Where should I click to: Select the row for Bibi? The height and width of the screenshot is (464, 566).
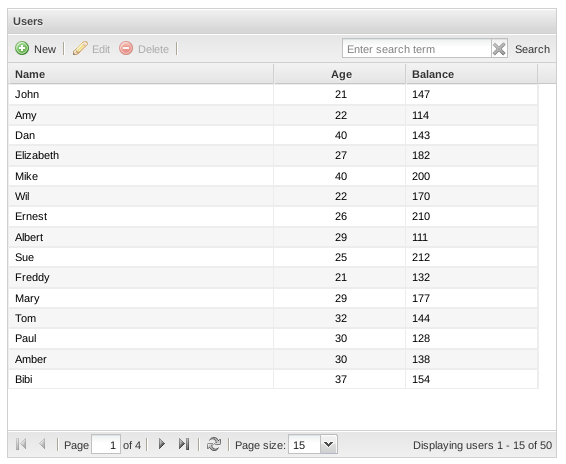273,379
